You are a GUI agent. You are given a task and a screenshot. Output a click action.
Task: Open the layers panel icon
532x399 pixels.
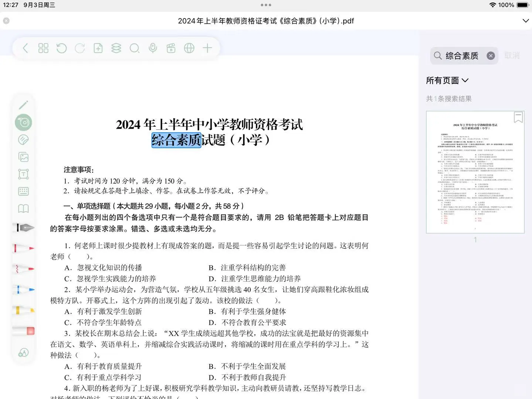pyautogui.click(x=116, y=48)
